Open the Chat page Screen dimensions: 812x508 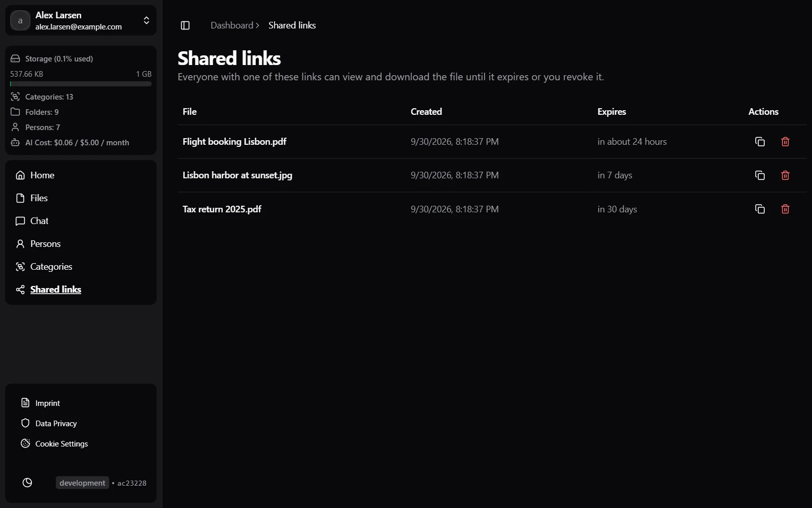tap(81, 221)
